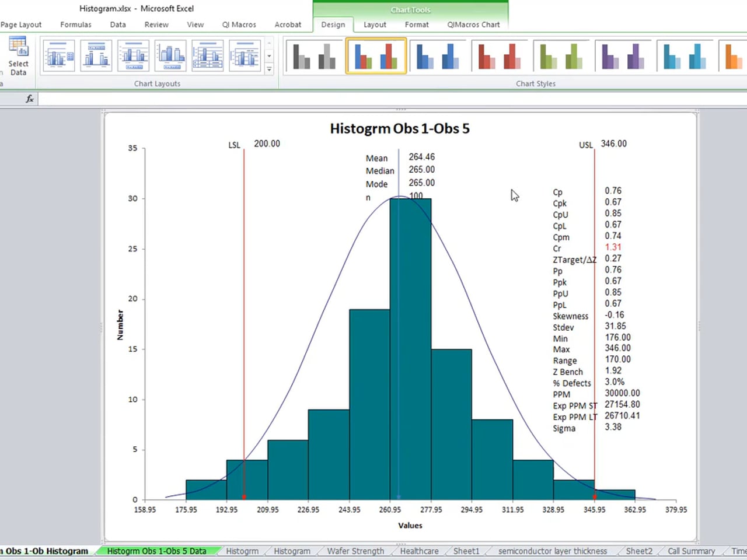Open the Wafer Strength sheet tab
The height and width of the screenshot is (560, 747).
pos(355,551)
